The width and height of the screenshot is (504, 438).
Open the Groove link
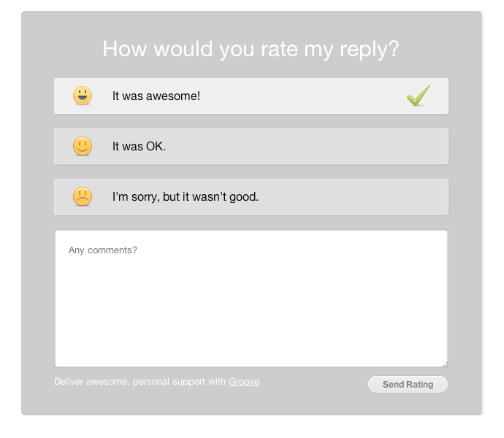tap(244, 382)
